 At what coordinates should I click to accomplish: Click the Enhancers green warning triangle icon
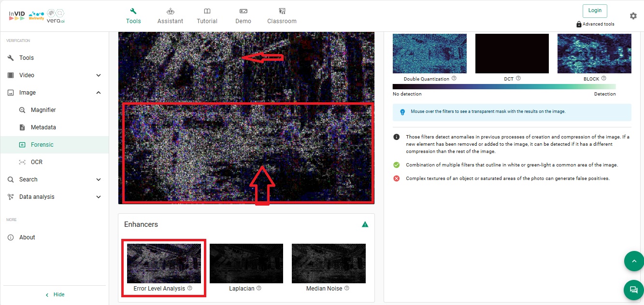(365, 224)
